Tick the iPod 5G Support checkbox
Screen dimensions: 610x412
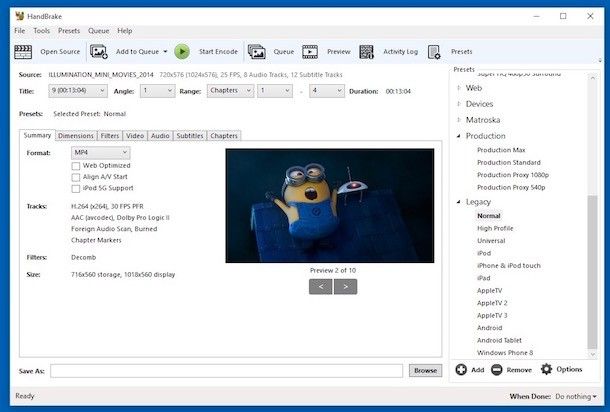click(x=76, y=189)
